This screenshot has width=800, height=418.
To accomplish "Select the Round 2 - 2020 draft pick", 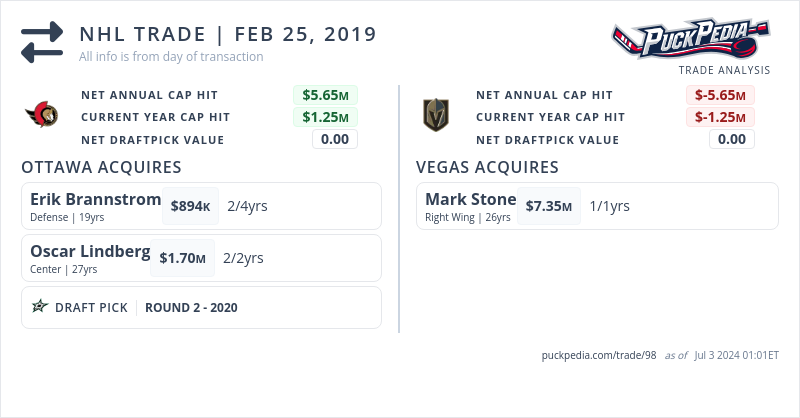I will (191, 307).
